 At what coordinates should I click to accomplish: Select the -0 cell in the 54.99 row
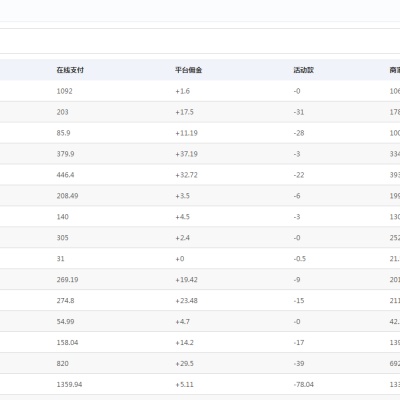(297, 322)
